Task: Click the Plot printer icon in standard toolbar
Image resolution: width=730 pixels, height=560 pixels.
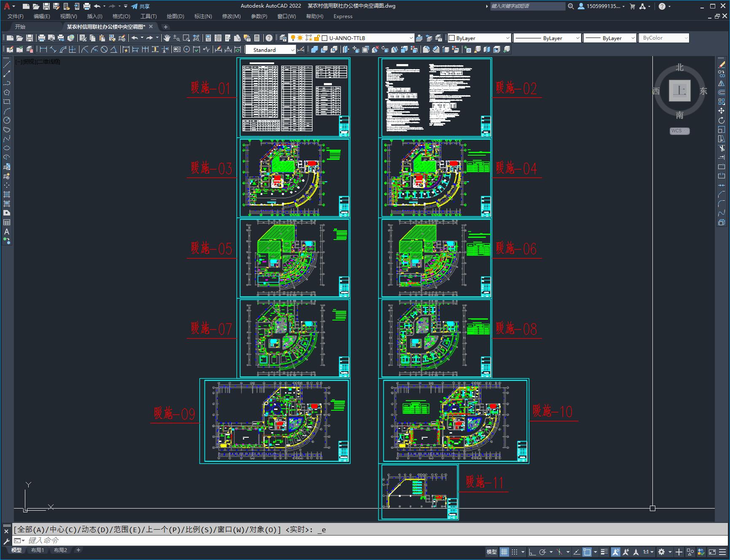Action: pyautogui.click(x=41, y=38)
